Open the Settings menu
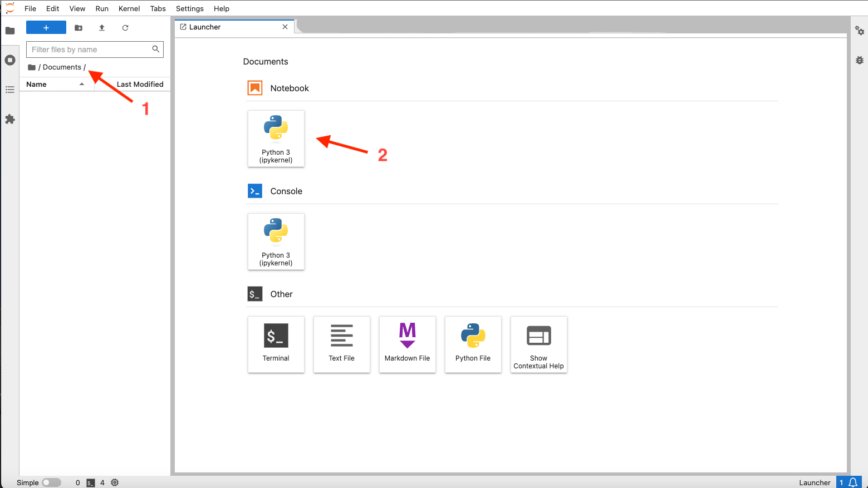 coord(190,8)
